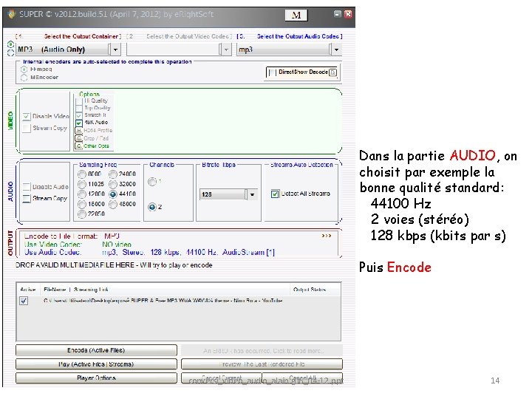The width and height of the screenshot is (532, 399).
Task: Click the DROP A VALID MULTIMEDIA FILE HERE text
Action: click(114, 265)
